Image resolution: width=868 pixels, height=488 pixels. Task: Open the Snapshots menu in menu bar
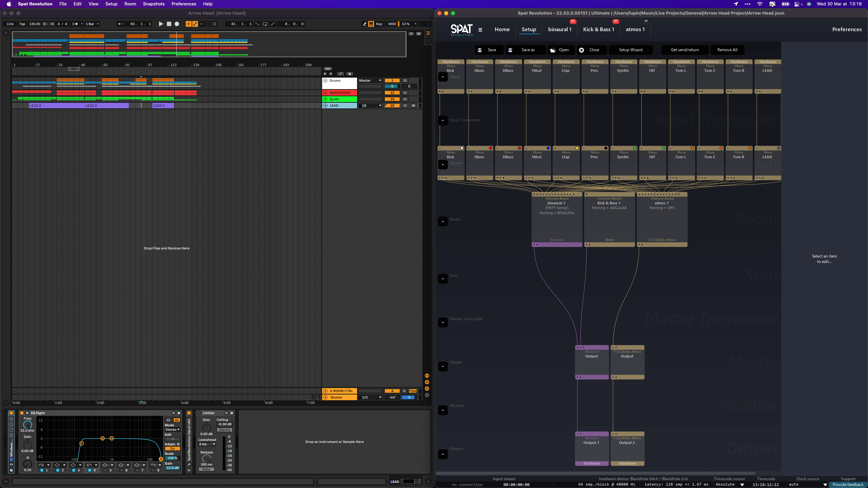(x=153, y=4)
